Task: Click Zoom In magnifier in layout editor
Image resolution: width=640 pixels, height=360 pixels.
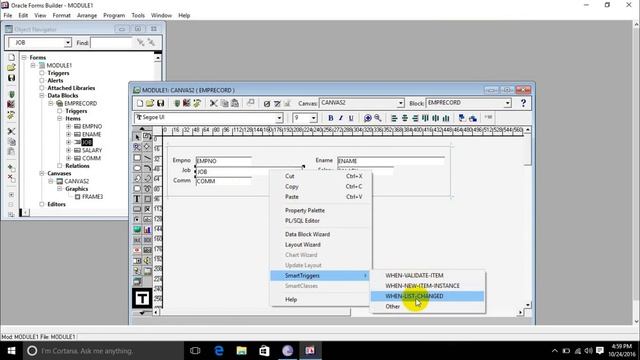Action: click(367, 118)
